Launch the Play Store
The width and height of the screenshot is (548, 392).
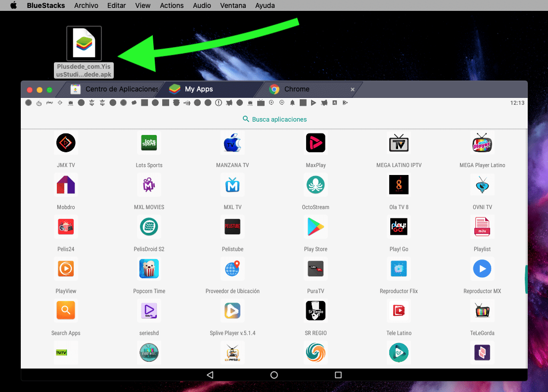pos(316,227)
